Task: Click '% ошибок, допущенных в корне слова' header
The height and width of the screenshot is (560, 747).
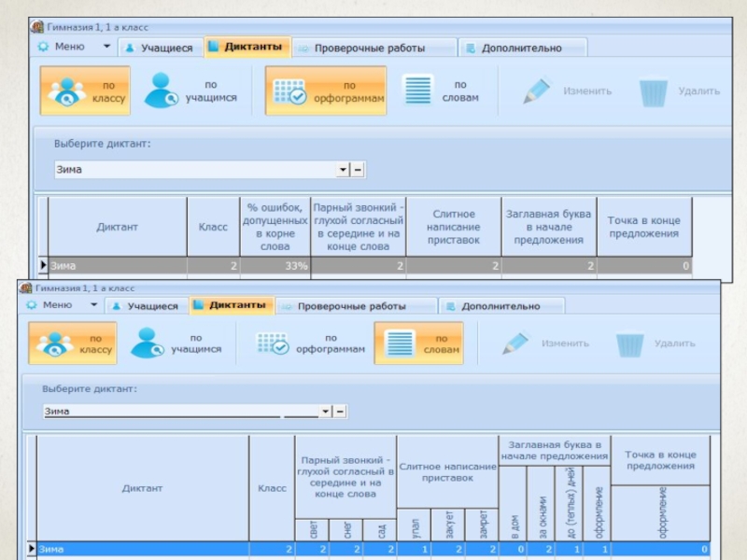Action: (275, 227)
